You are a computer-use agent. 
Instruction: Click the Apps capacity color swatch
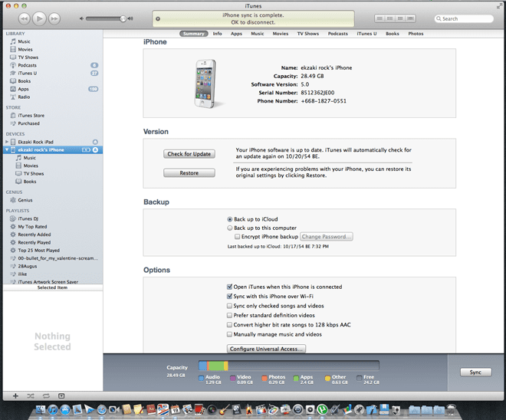296,378
